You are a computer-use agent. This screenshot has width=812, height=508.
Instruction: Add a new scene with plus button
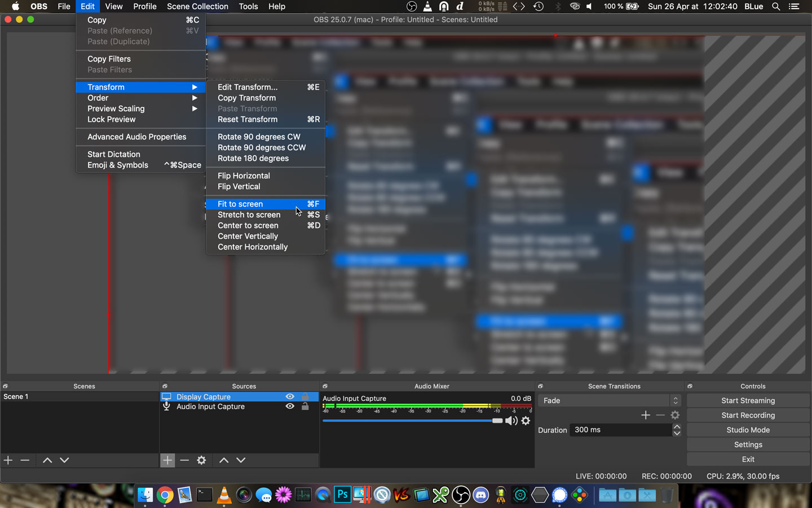8,460
